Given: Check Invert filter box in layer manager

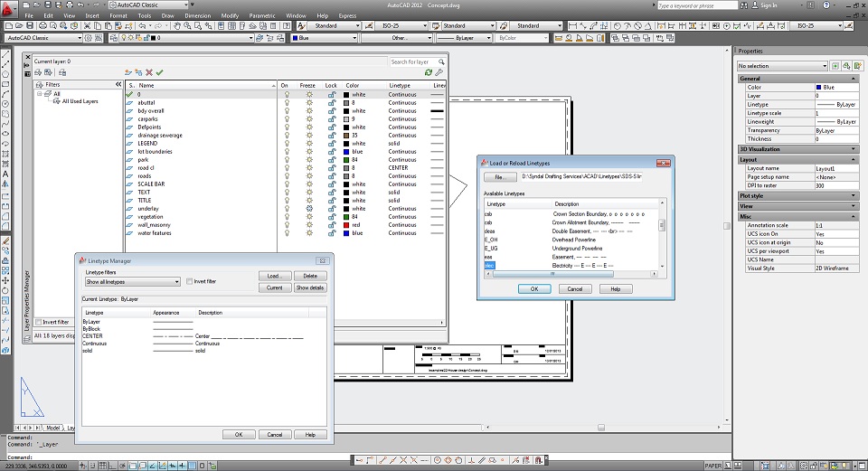Looking at the screenshot, I should tap(38, 322).
